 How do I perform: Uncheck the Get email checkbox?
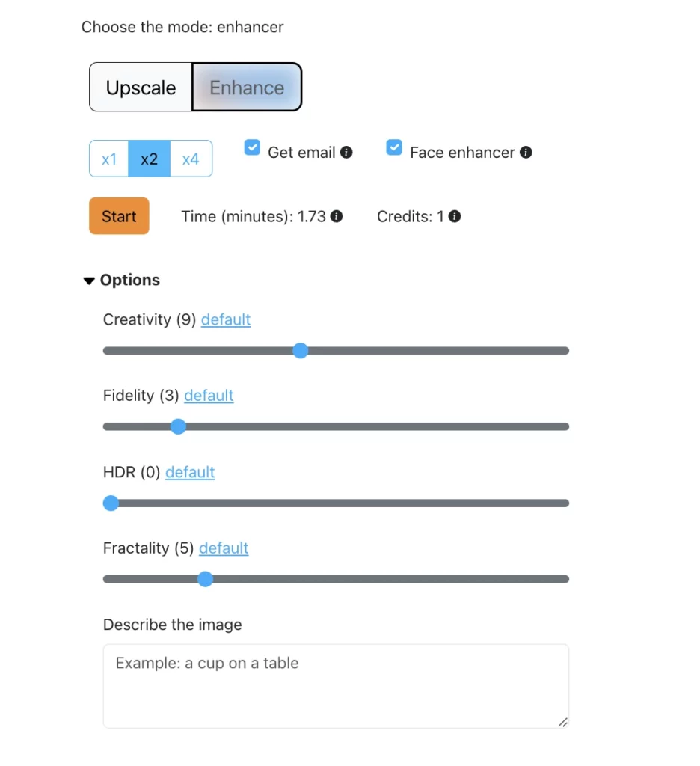click(x=252, y=148)
